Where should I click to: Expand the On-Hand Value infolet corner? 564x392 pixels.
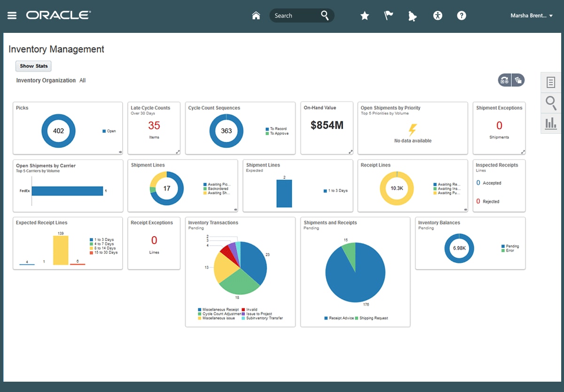[x=351, y=152]
